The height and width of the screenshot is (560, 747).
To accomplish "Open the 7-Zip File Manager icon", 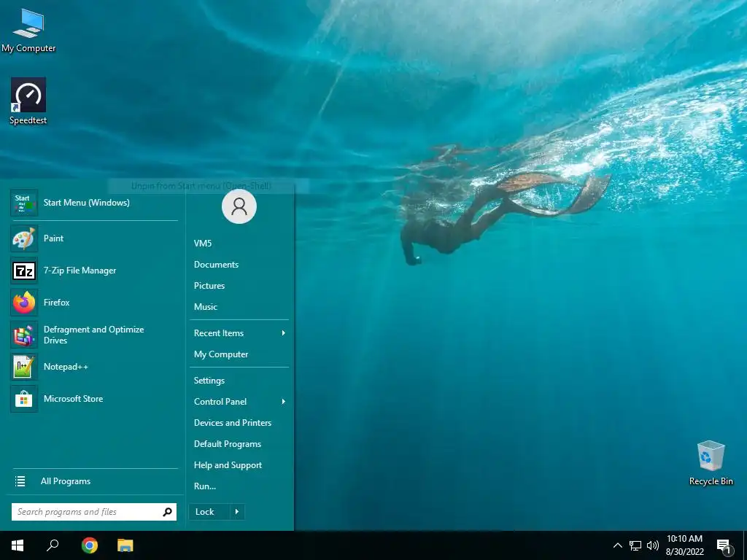I will pyautogui.click(x=24, y=271).
